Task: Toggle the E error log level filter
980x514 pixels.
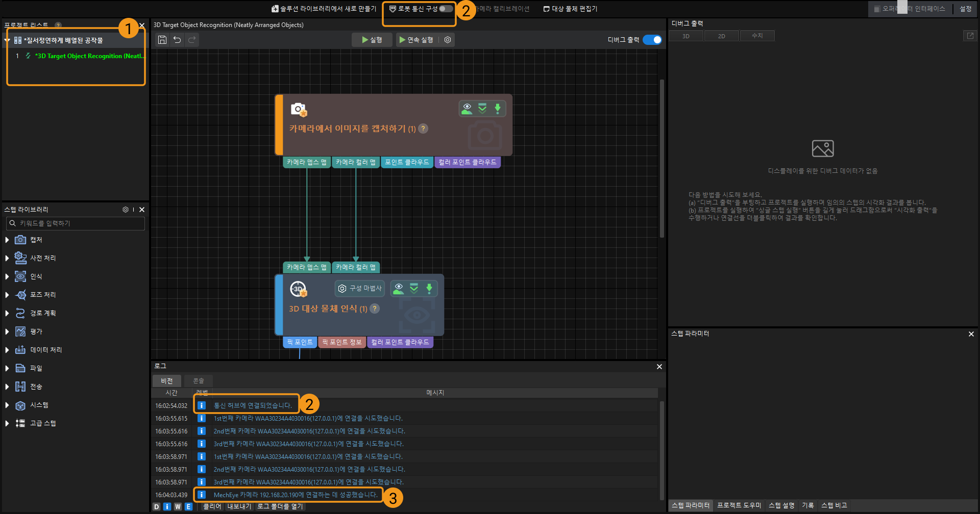Action: (188, 506)
